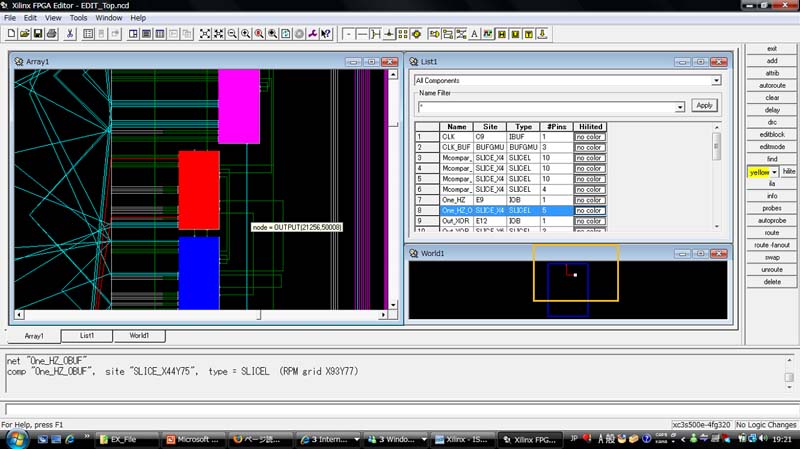This screenshot has height=449, width=800.
Task: Click the Zoom out magnifier icon
Action: (232, 34)
